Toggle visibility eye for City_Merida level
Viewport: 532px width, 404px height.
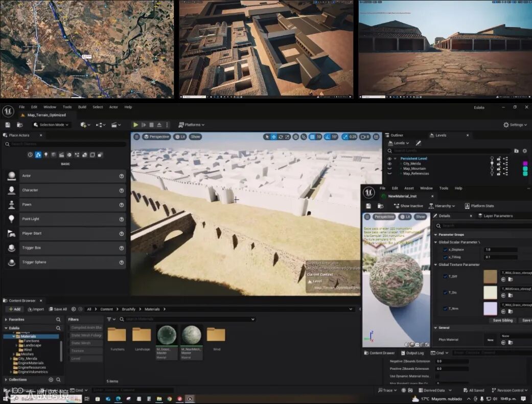(x=389, y=164)
